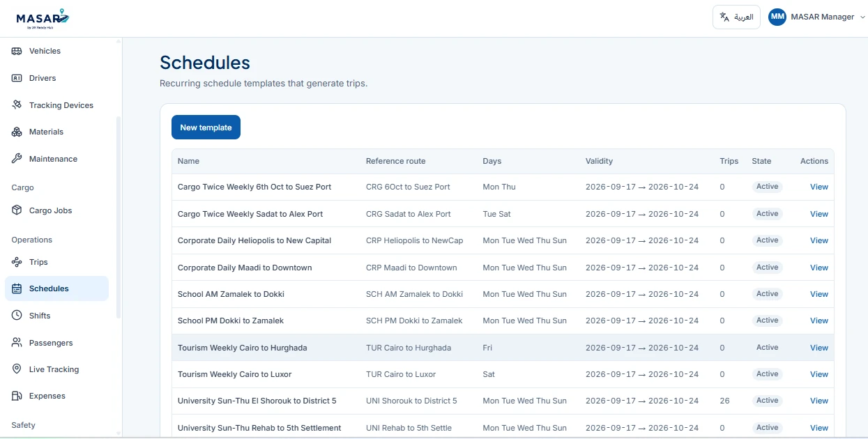The width and height of the screenshot is (868, 439).
Task: Click 'School AM Zamalek to Dokki' name
Action: 231,294
